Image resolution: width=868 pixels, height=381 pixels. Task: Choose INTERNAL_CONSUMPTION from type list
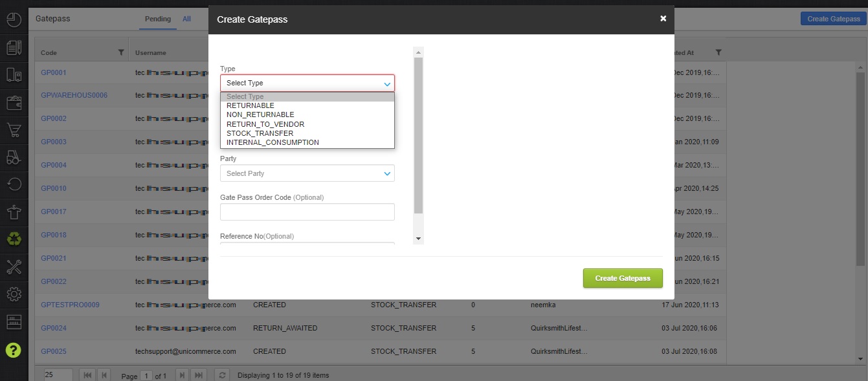(307, 142)
